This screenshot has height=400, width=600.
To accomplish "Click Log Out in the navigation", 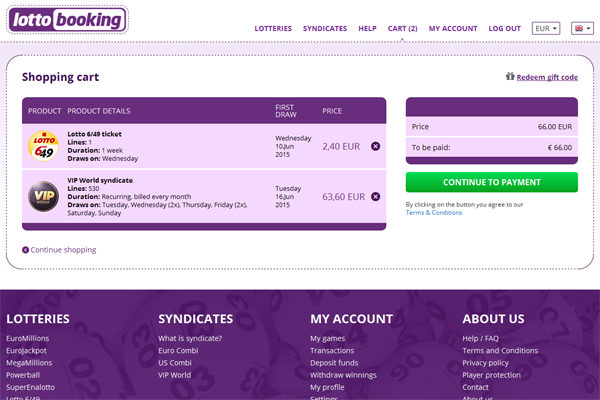I will [504, 29].
